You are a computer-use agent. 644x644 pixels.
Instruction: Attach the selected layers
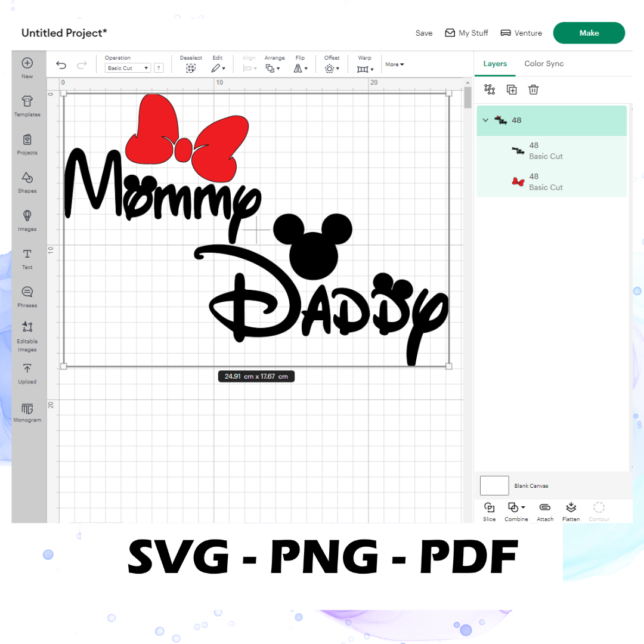(545, 512)
